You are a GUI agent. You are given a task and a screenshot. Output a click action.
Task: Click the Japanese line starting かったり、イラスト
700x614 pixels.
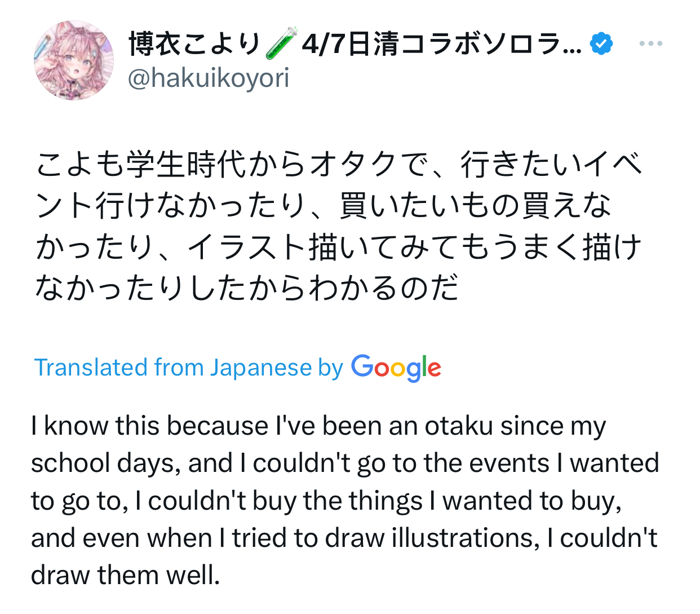pyautogui.click(x=339, y=247)
